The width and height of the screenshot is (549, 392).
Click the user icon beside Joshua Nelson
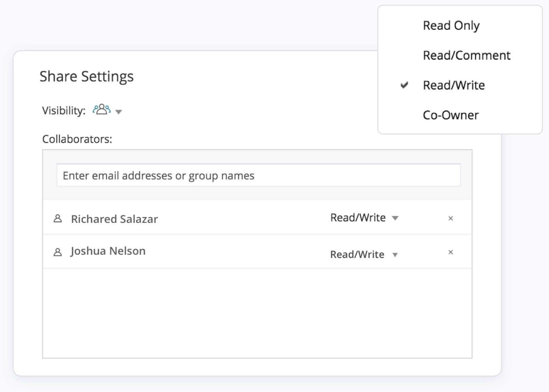click(58, 252)
